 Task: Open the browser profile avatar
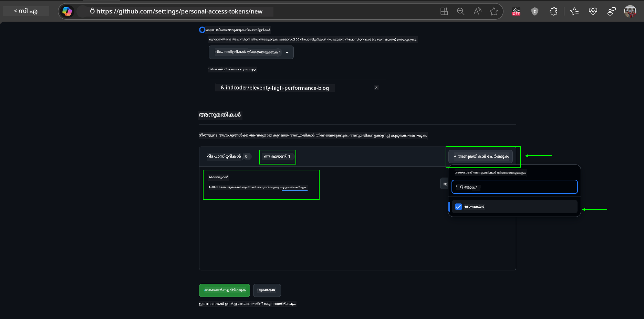[630, 11]
